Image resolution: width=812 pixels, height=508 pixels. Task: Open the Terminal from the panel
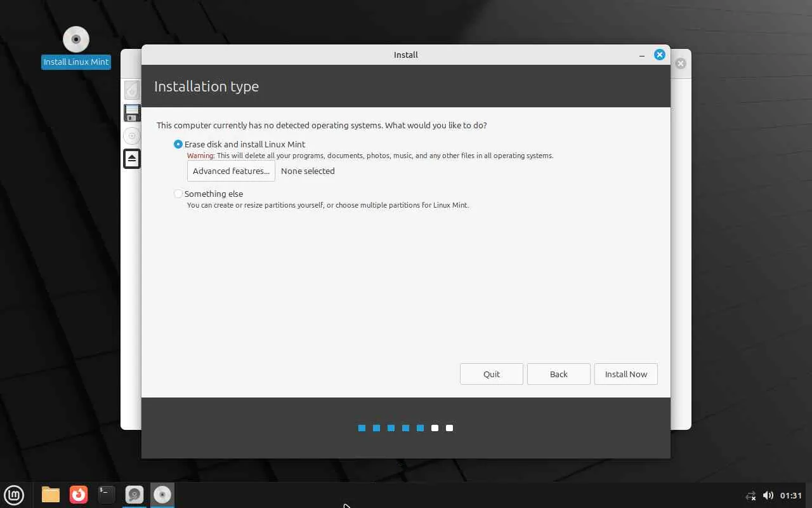click(107, 495)
